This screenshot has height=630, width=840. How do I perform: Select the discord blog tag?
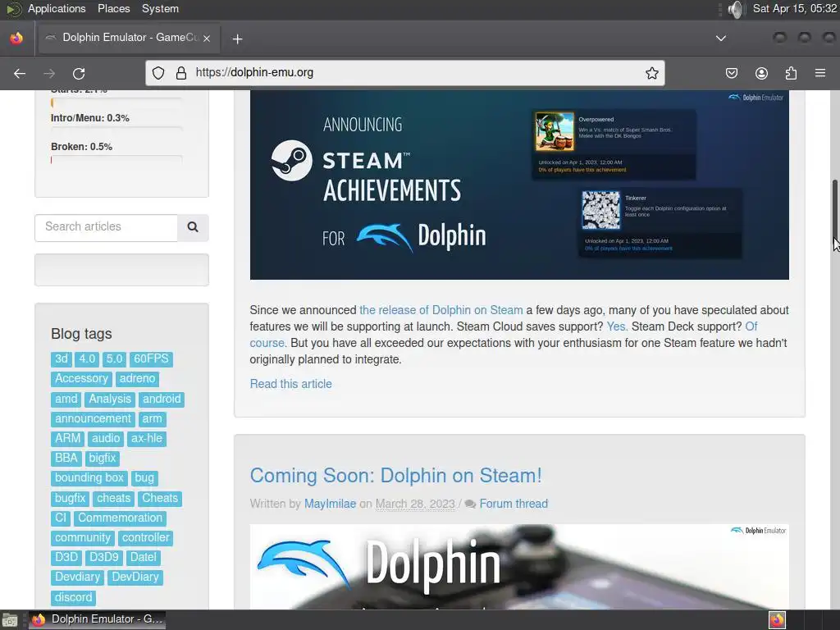(x=73, y=598)
